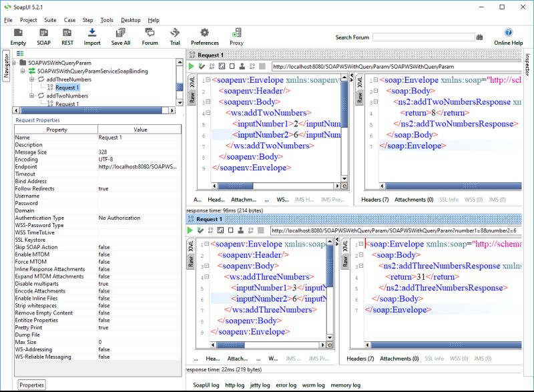The height and width of the screenshot is (392, 534).
Task: Open the Preferences gear icon
Action: tap(204, 33)
